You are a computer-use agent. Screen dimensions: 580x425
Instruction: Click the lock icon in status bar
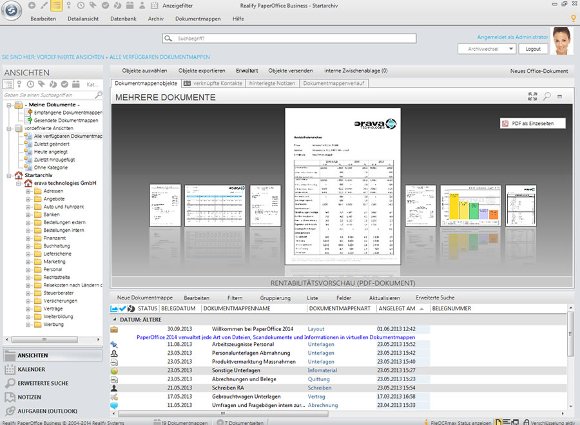526,422
